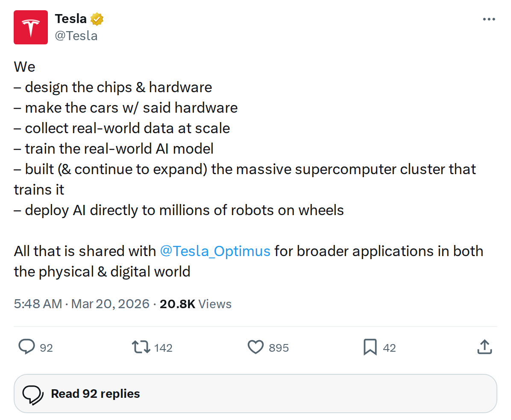The image size is (511, 420).
Task: Click the timestamp 5:48 AM Mar 20, 2026
Action: click(x=80, y=303)
